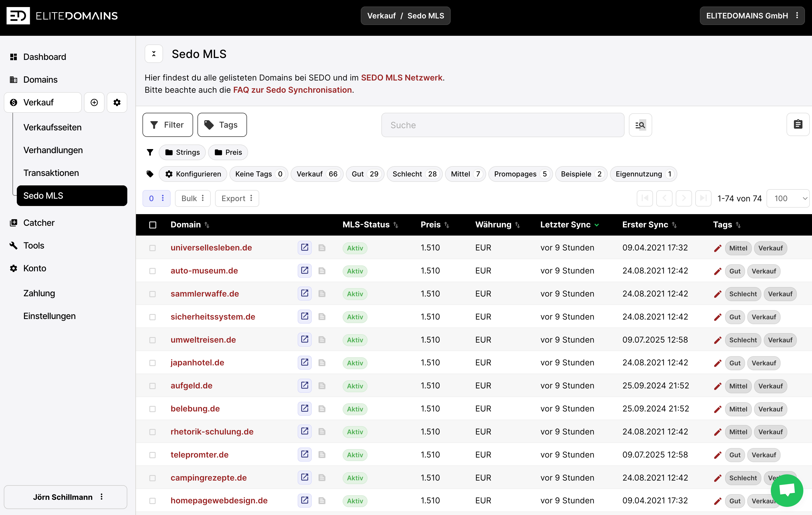Viewport: 812px width, 515px height.
Task: Select checkbox for belebung.de
Action: pyautogui.click(x=152, y=409)
